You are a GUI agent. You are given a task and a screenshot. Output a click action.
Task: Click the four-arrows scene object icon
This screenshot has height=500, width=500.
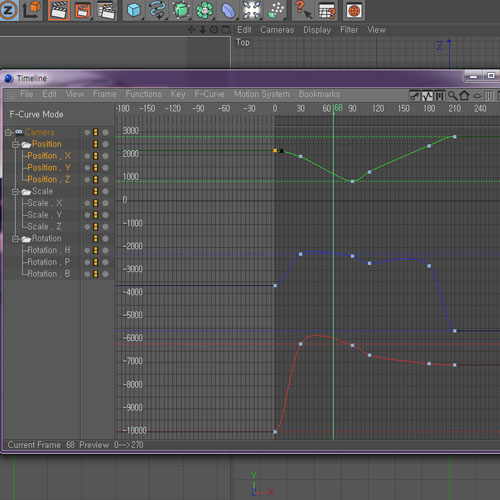(x=251, y=10)
